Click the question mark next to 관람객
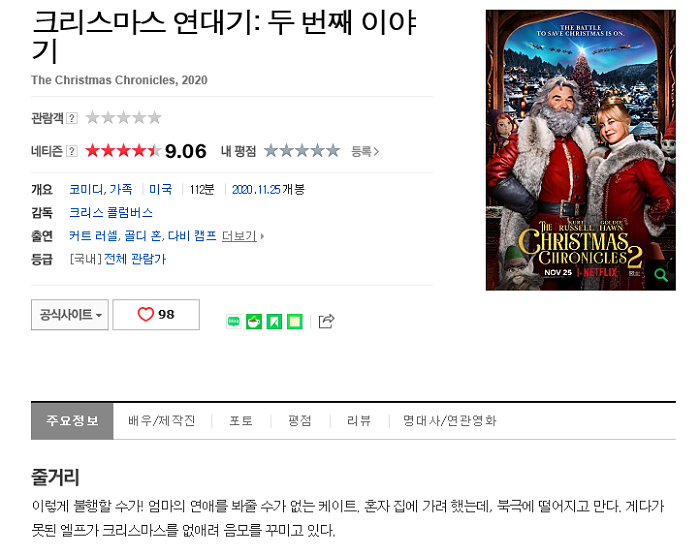The height and width of the screenshot is (555, 700). 72,118
